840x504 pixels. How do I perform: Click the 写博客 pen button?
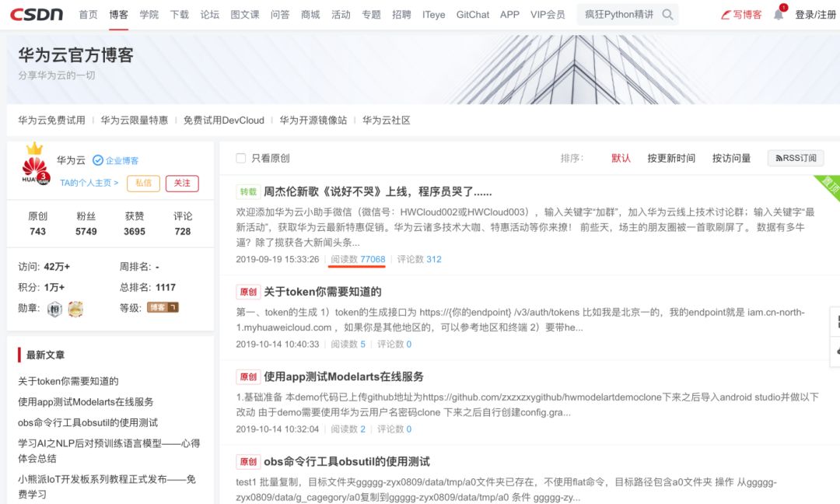click(741, 15)
